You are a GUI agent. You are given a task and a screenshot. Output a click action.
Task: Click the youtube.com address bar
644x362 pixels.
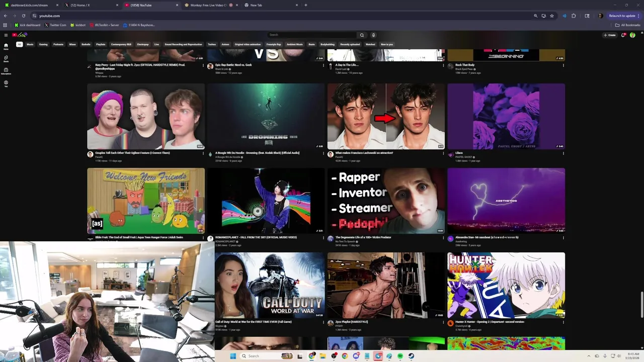point(282,16)
